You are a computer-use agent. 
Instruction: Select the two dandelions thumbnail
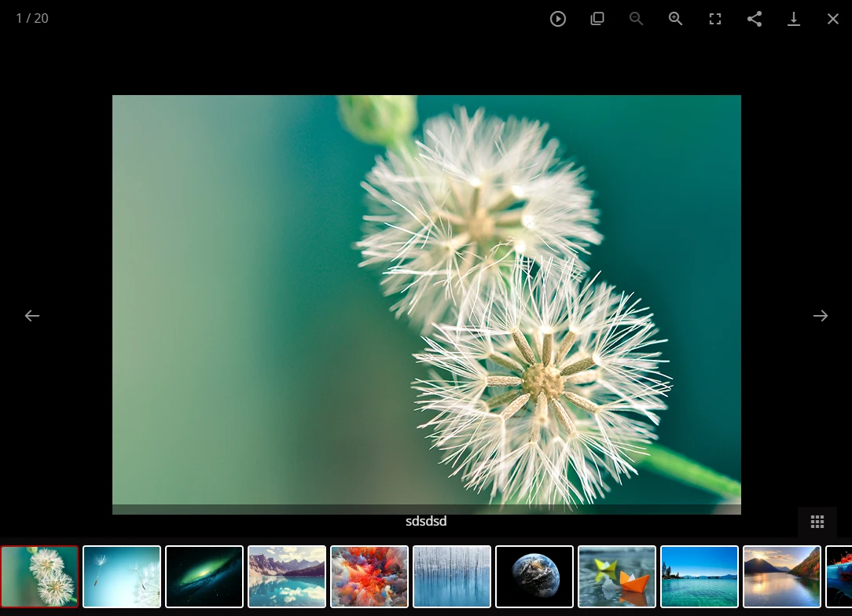pos(39,577)
